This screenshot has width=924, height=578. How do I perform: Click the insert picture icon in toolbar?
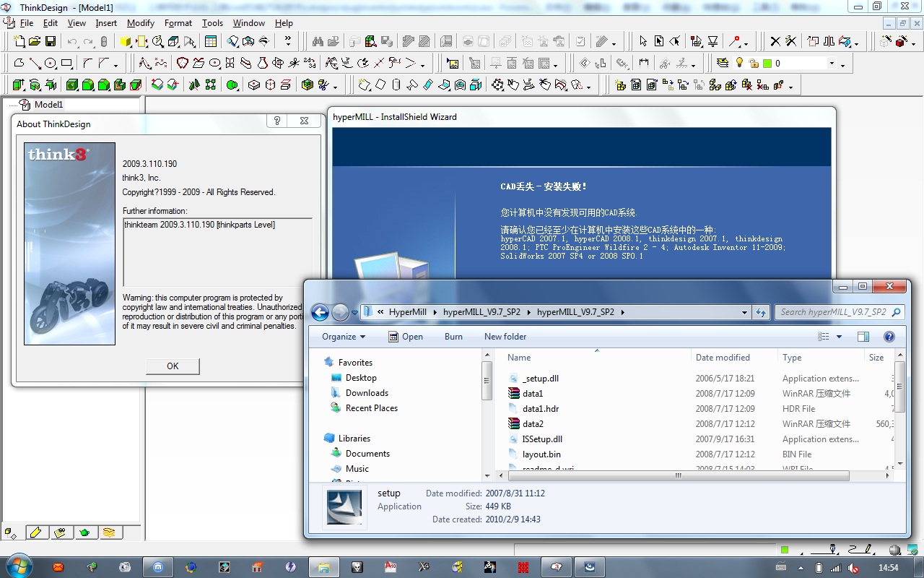(x=453, y=63)
